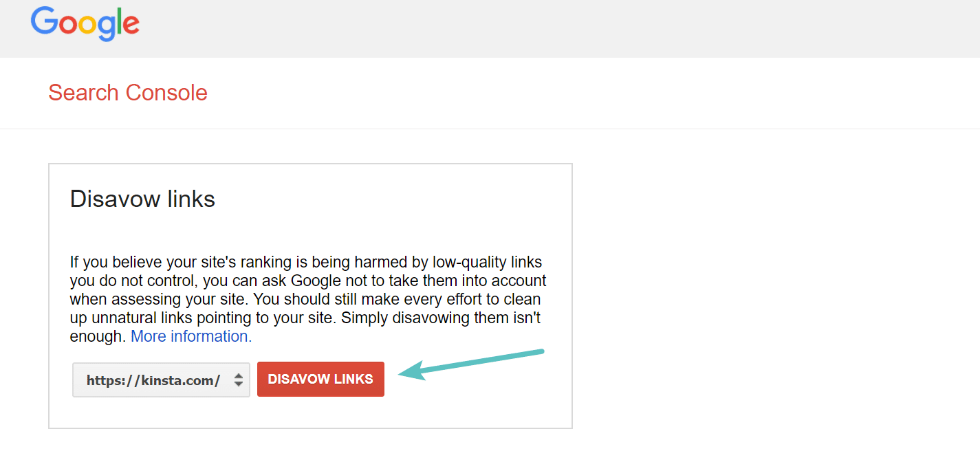Submit the disavow request with the red button
The width and height of the screenshot is (980, 449).
pos(320,379)
